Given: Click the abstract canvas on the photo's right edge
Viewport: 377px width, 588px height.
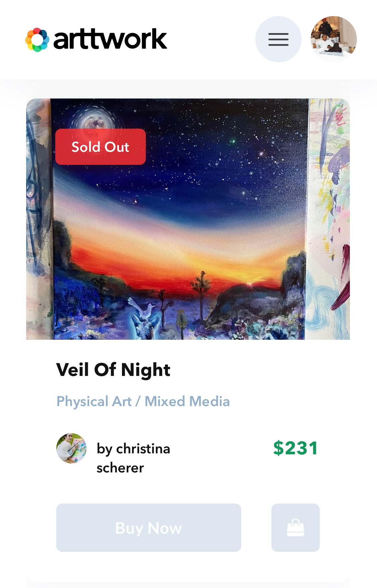Looking at the screenshot, I should click(330, 218).
